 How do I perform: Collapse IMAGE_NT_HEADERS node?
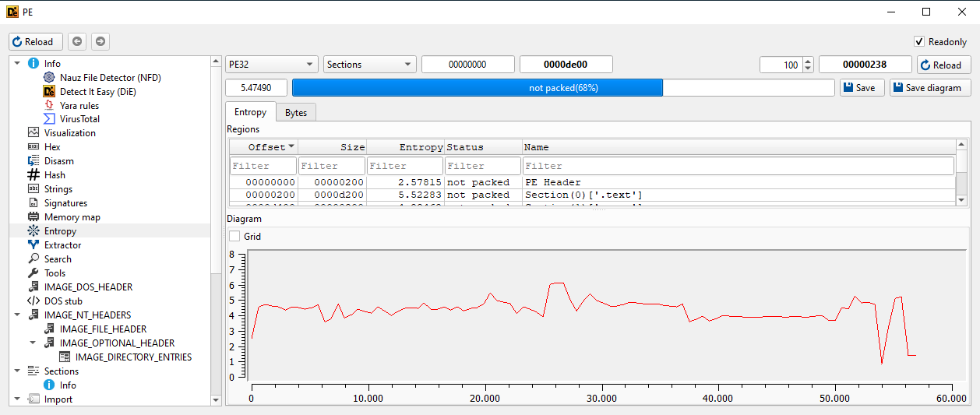(18, 315)
